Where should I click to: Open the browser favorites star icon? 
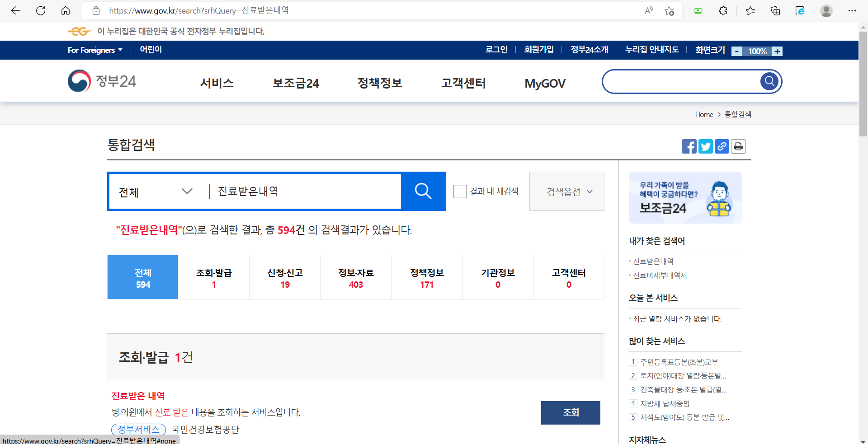pyautogui.click(x=750, y=10)
